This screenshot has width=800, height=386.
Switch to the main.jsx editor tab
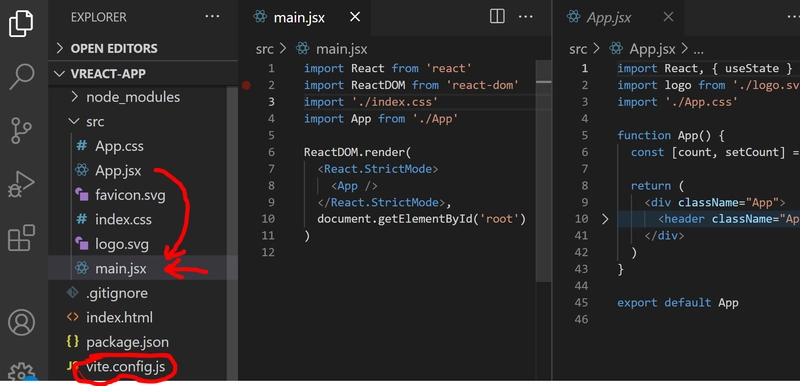tap(299, 17)
